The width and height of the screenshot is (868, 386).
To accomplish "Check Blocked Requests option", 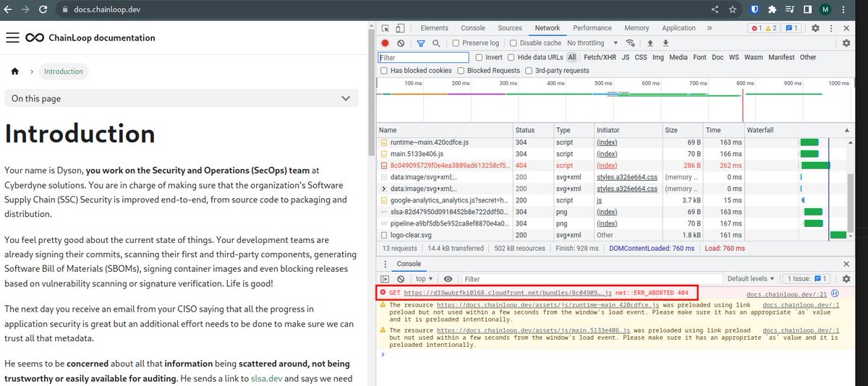I will point(461,71).
